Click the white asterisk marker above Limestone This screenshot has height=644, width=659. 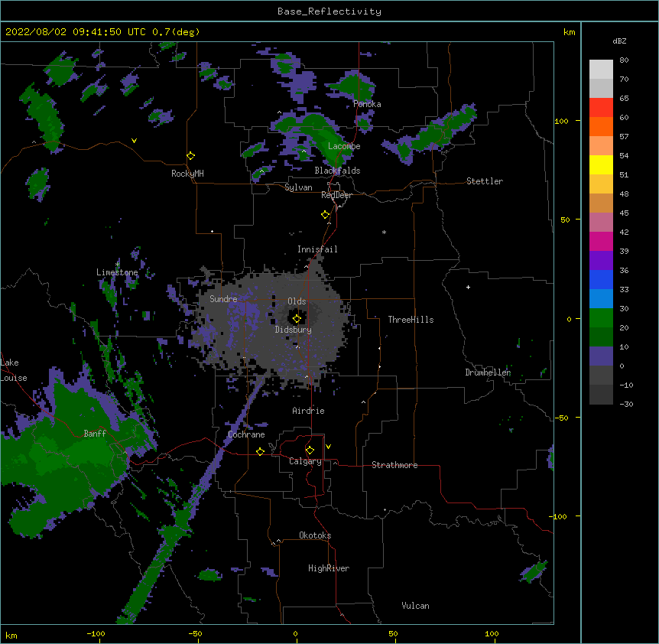(118, 265)
